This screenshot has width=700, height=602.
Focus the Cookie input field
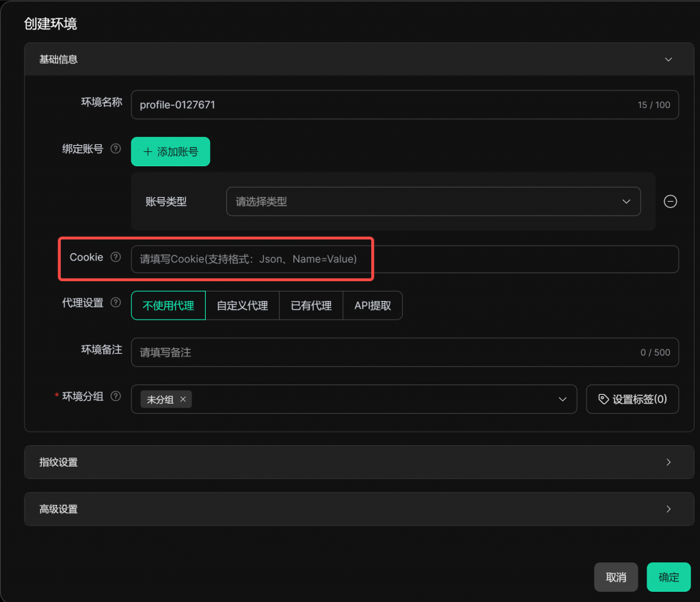point(404,259)
